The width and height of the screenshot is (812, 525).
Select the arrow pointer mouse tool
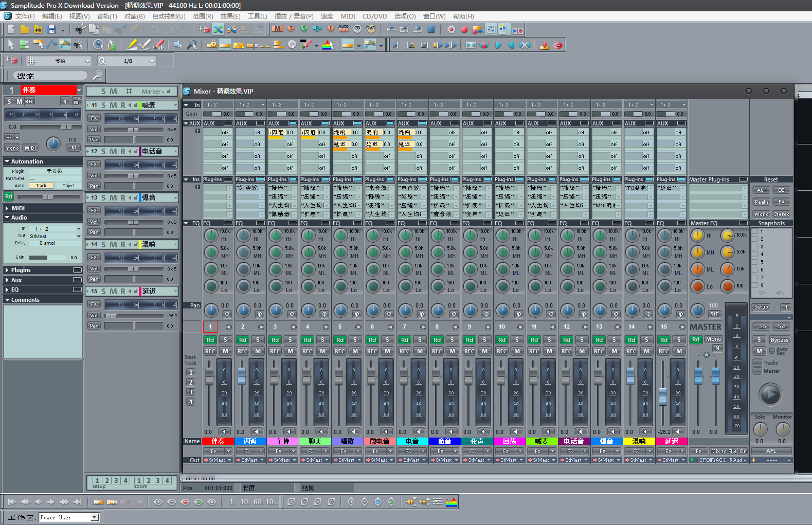click(x=11, y=45)
